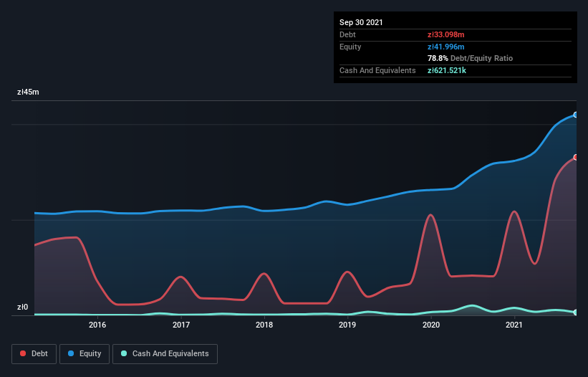This screenshot has height=377, width=588.
Task: Click the Sep 30 2021 tooltip date
Action: [361, 22]
